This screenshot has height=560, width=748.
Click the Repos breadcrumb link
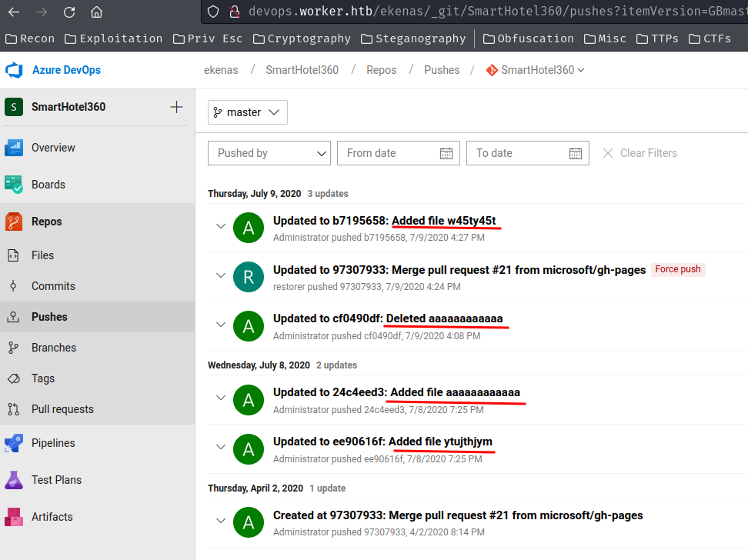click(x=381, y=70)
